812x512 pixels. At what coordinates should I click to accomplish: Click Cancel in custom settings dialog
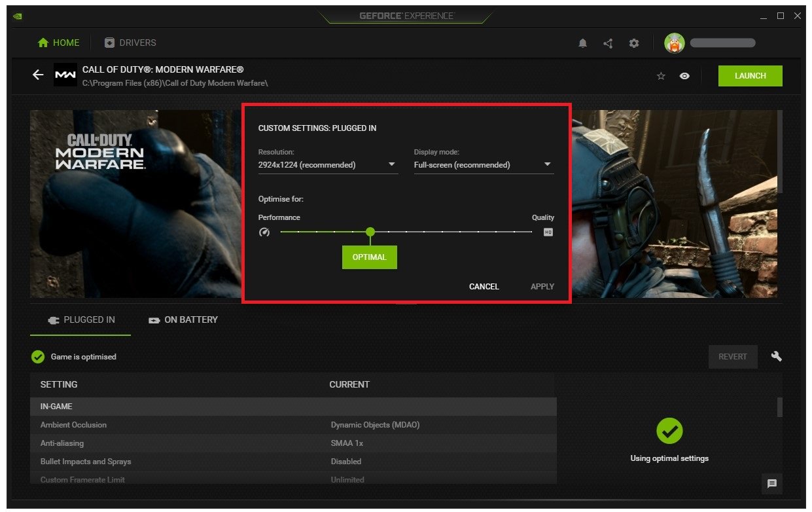[x=484, y=287]
